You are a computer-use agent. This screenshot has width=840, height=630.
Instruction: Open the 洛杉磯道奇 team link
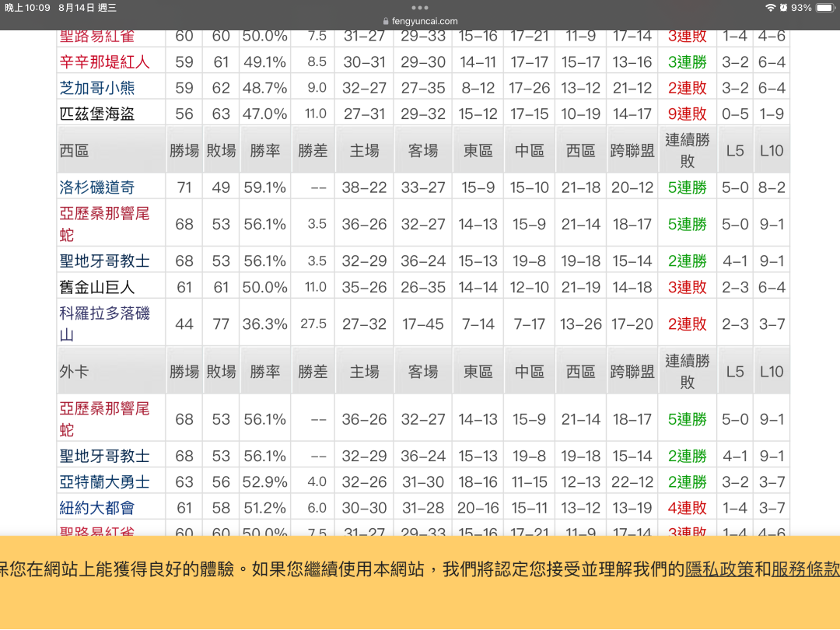coord(97,187)
